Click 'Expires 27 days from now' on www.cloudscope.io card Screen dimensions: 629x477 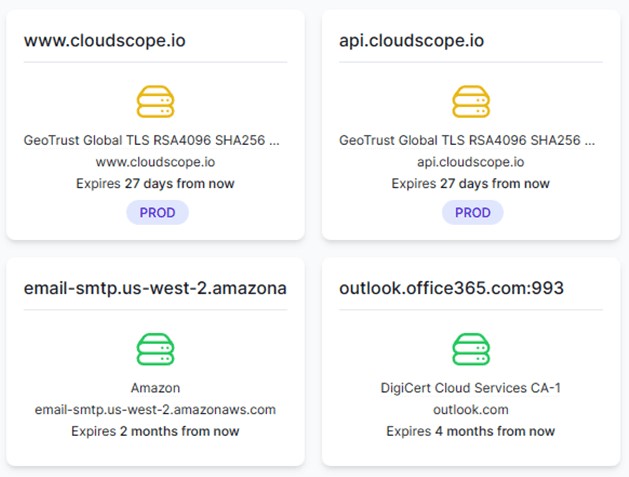[155, 184]
